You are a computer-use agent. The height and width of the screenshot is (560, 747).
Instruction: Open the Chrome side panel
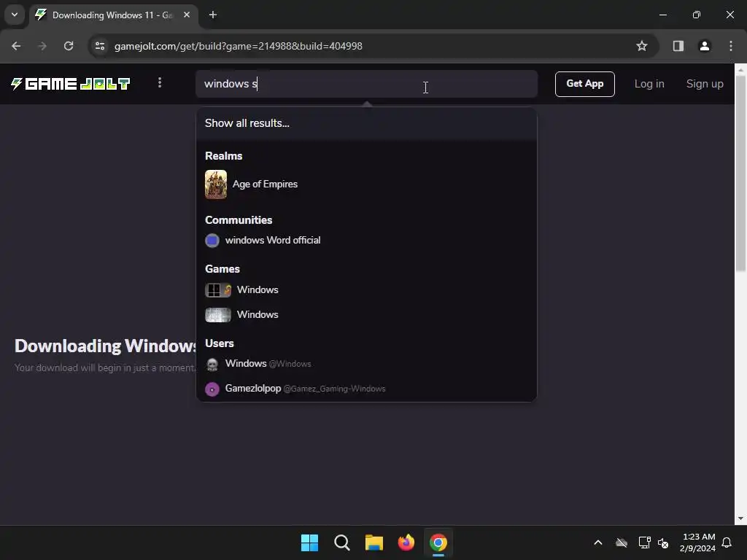click(678, 46)
